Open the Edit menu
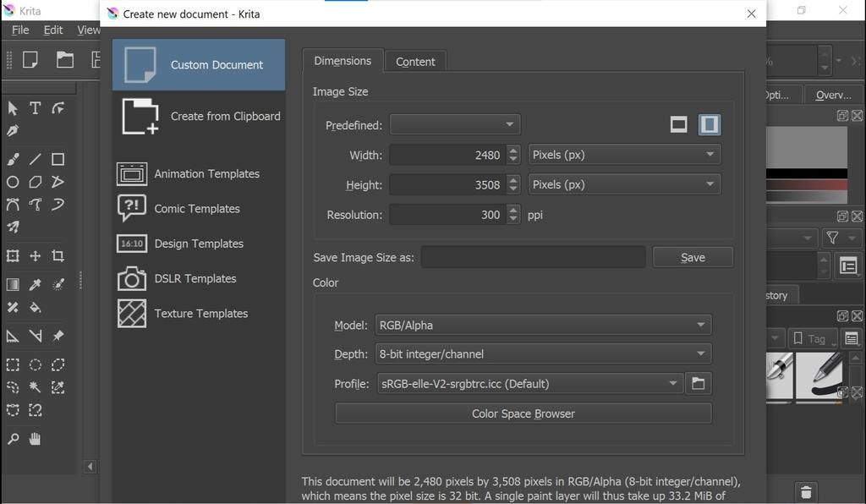The image size is (866, 504). click(x=53, y=30)
